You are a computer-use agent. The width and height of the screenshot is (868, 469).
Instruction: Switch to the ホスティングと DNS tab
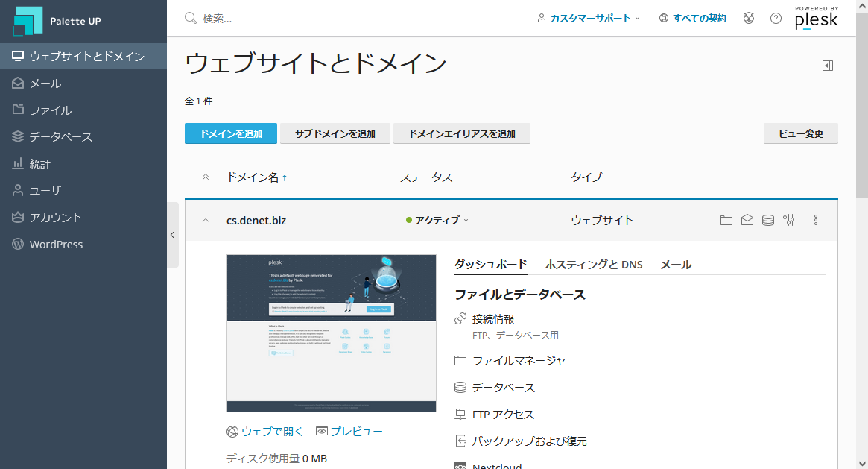coord(593,265)
